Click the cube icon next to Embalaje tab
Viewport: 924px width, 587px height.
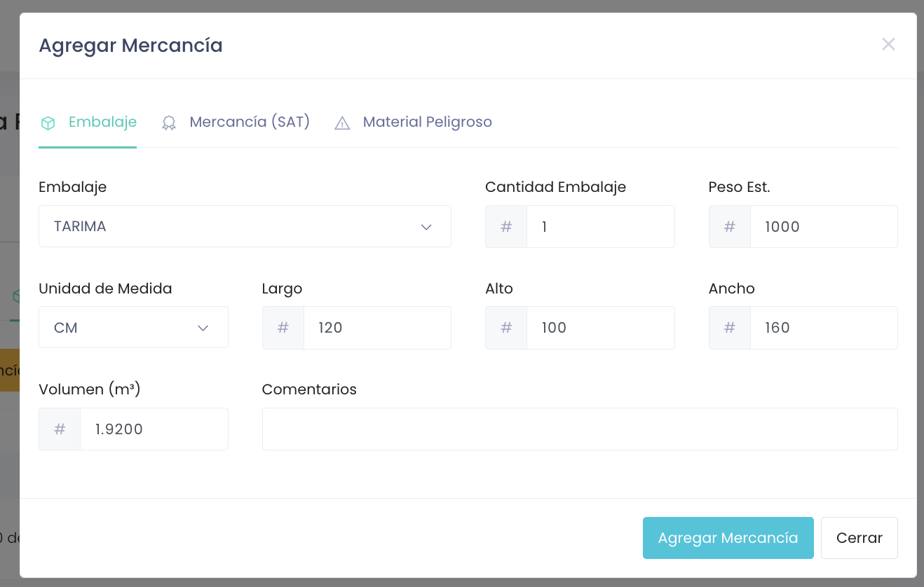pyautogui.click(x=48, y=122)
